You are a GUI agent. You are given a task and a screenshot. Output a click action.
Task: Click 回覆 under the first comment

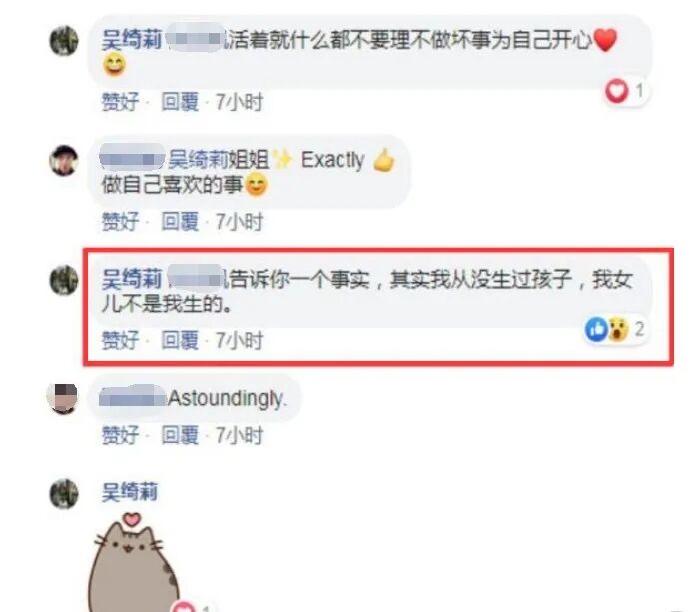pos(180,102)
